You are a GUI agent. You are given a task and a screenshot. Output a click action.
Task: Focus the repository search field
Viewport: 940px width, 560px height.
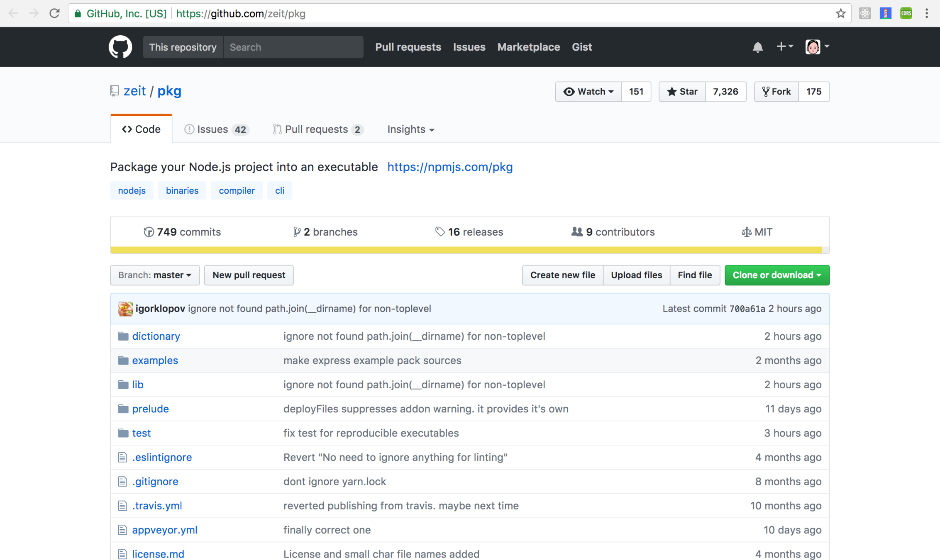[x=293, y=47]
